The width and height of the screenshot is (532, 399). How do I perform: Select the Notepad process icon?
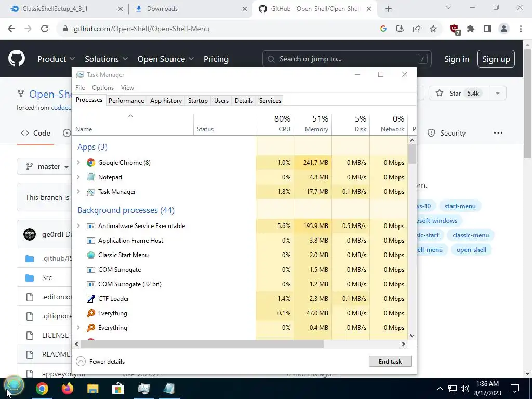90,177
